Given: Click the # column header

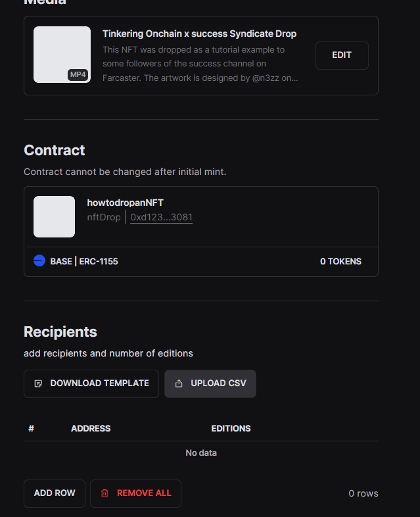Looking at the screenshot, I should pos(32,428).
